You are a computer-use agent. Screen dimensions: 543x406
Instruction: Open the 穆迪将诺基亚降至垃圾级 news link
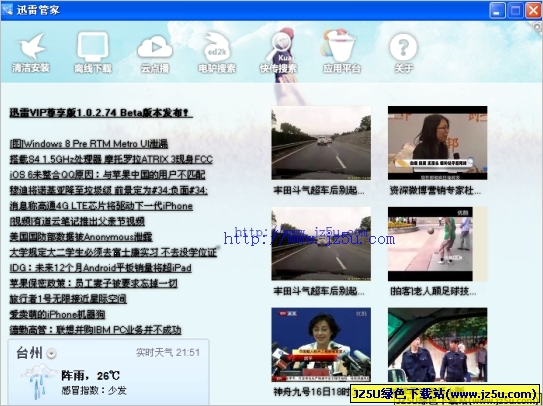coord(108,190)
